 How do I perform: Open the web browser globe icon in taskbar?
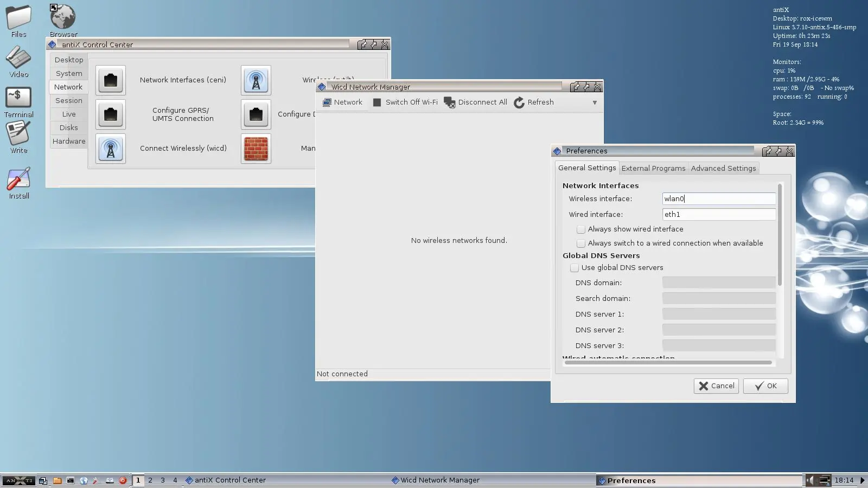coord(84,480)
